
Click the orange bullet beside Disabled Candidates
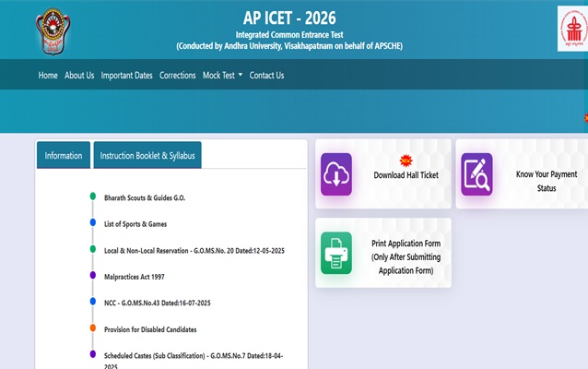(93, 327)
